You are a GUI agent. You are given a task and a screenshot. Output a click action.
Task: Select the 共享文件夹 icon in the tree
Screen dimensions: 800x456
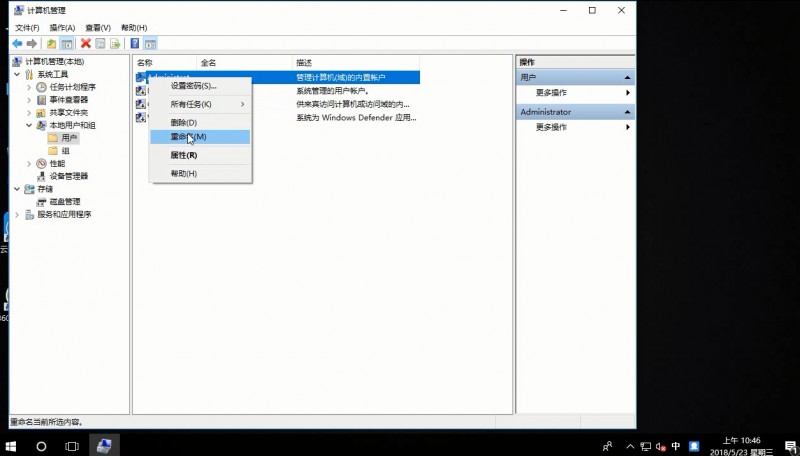tap(41, 113)
